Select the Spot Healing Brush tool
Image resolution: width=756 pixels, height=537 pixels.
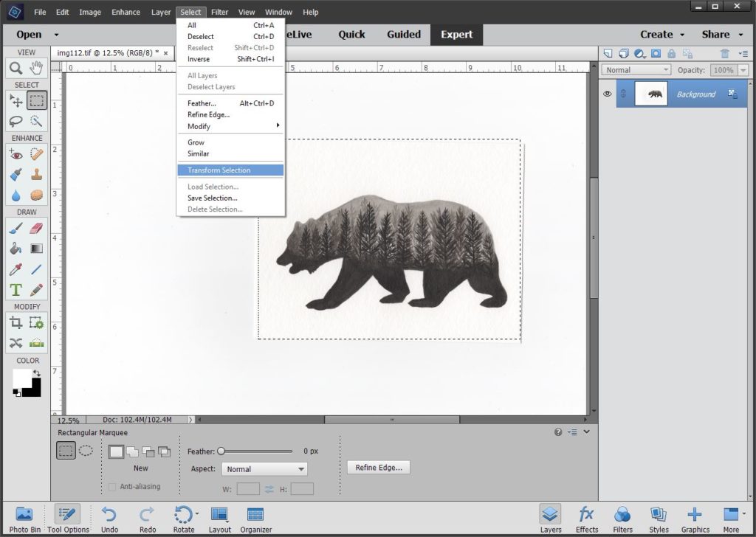[37, 155]
